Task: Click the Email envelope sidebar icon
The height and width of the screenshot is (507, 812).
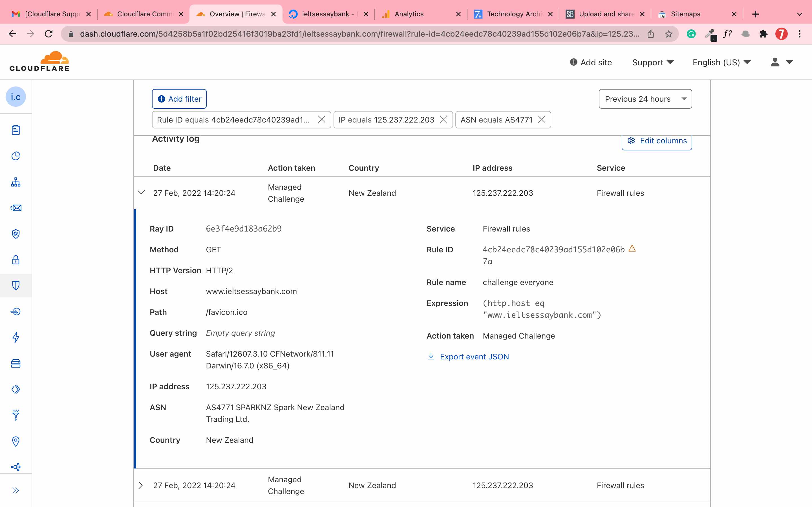Action: (16, 208)
